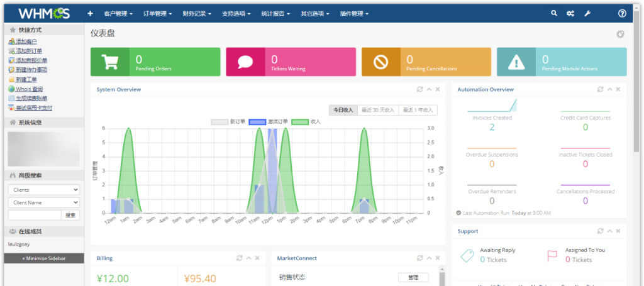The width and height of the screenshot is (644, 286).
Task: Click the wrench utilities icon in header
Action: pyautogui.click(x=587, y=14)
